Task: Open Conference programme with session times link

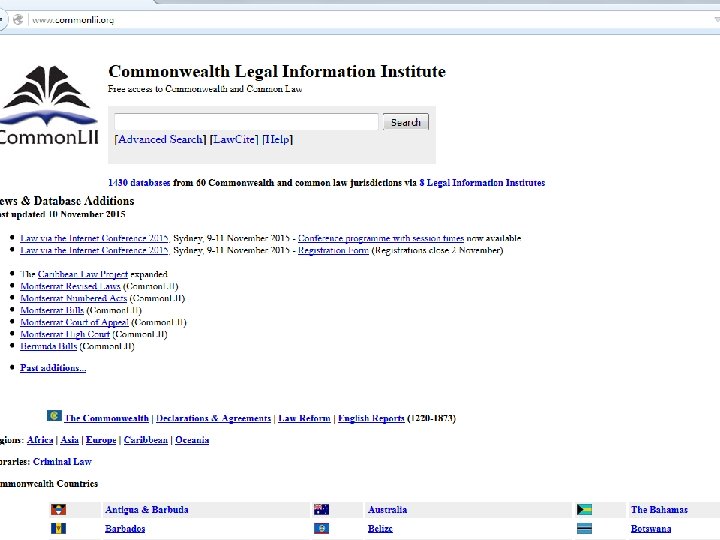Action: point(381,238)
